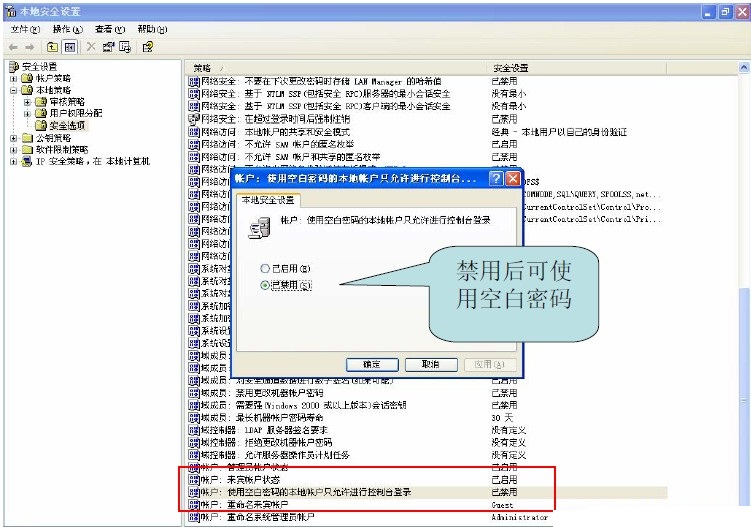Image resolution: width=751 pixels, height=527 pixels.
Task: Select the 已启用 (Enabled) radio button
Action: (265, 269)
